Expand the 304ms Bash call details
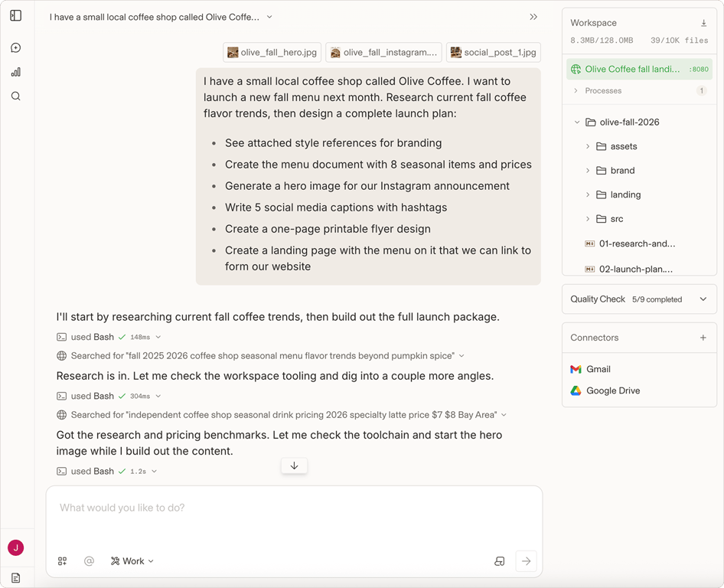This screenshot has height=588, width=724. tap(158, 397)
